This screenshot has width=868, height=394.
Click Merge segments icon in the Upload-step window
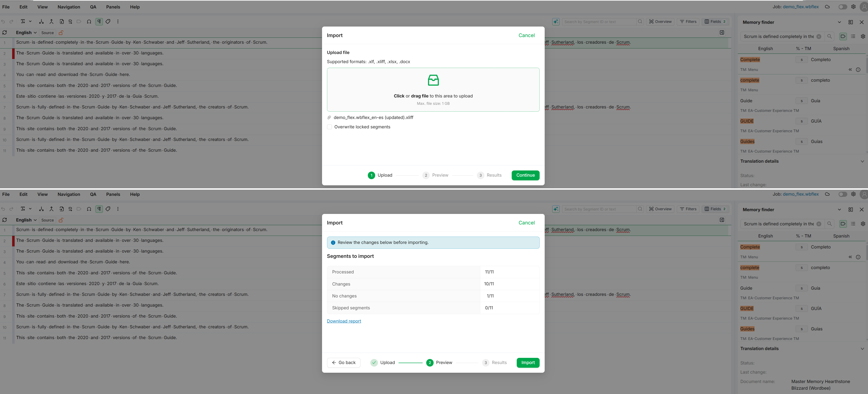pos(52,22)
